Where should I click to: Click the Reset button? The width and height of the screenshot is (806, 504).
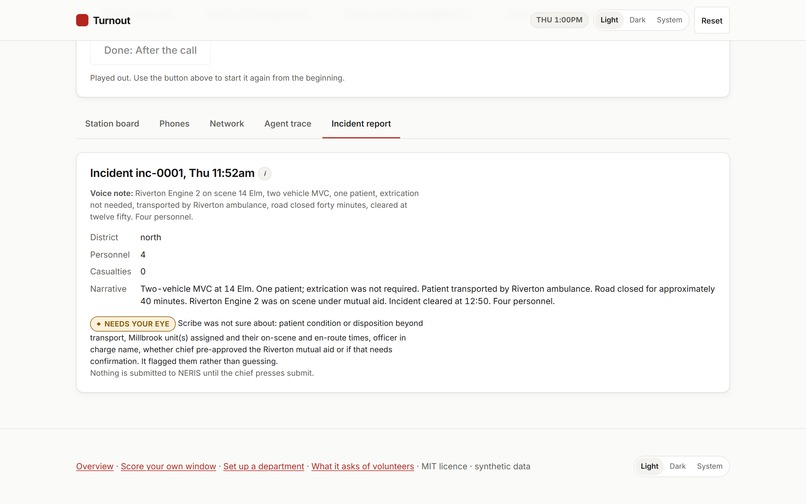[711, 21]
